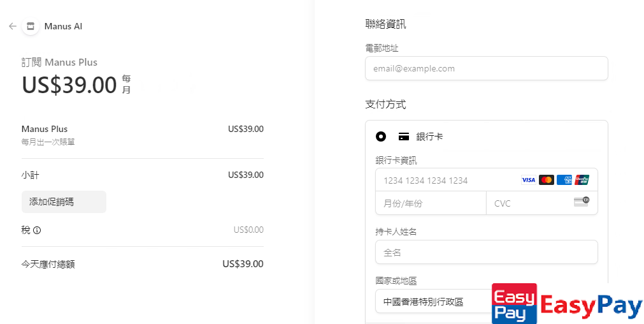The height and width of the screenshot is (324, 644).
Task: Open the 國家或地區 country dropdown
Action: pyautogui.click(x=433, y=301)
